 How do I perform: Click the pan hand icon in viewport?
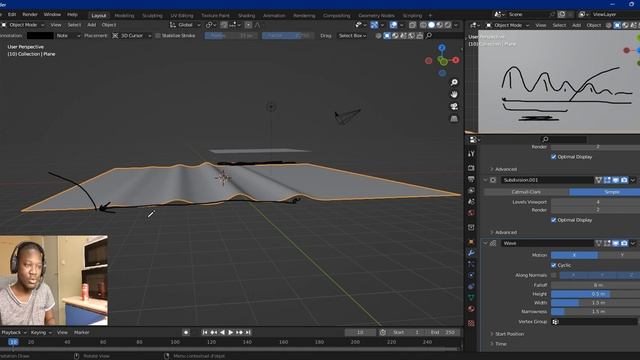click(x=454, y=94)
